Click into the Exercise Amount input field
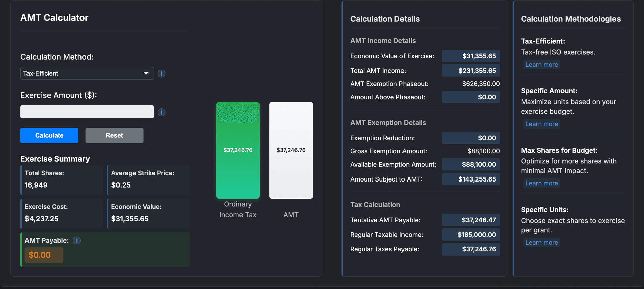The height and width of the screenshot is (289, 644). pos(87,112)
